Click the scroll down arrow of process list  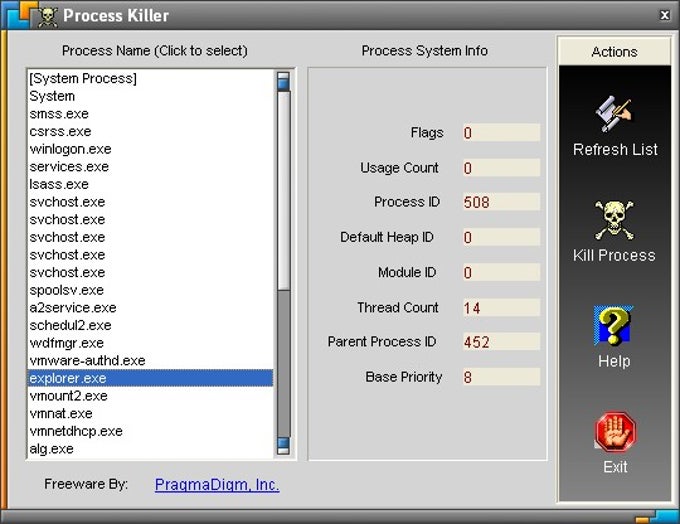coord(284,445)
